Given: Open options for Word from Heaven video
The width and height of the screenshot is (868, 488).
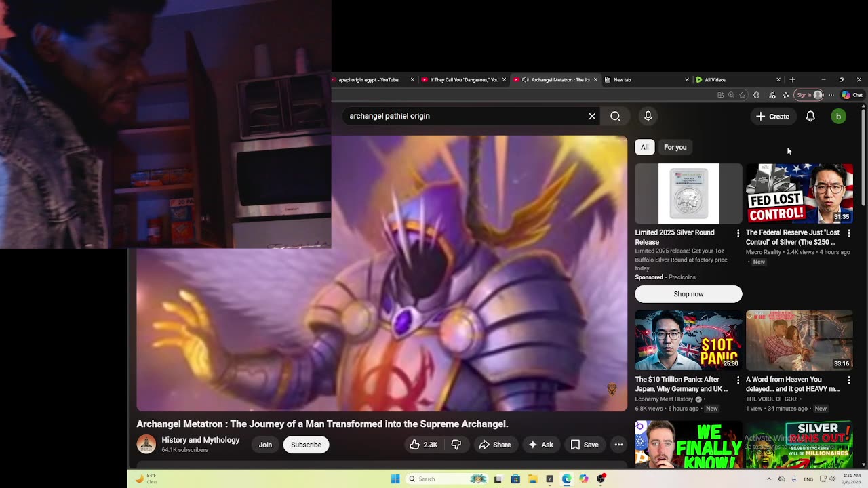Looking at the screenshot, I should [849, 380].
